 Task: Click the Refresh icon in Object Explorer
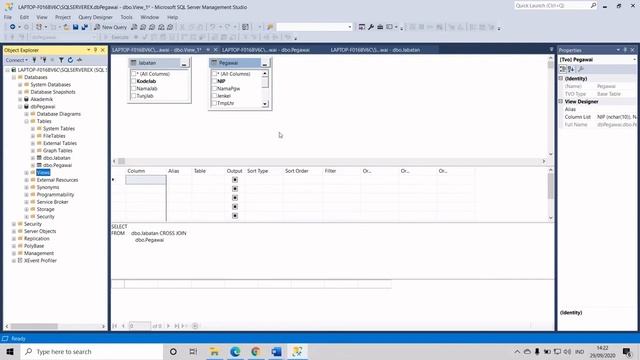(x=70, y=60)
